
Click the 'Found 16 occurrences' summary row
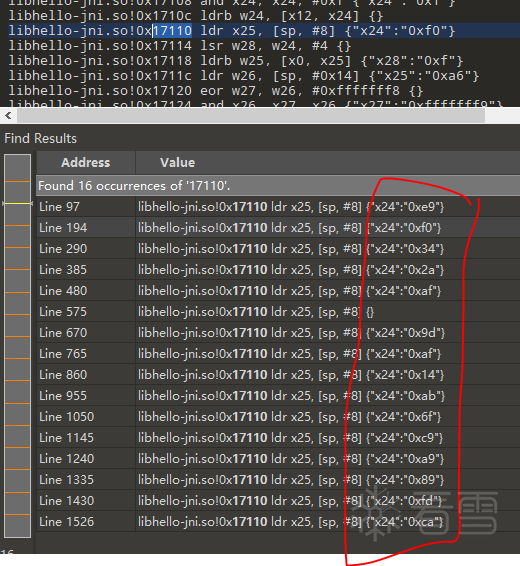[x=278, y=186]
